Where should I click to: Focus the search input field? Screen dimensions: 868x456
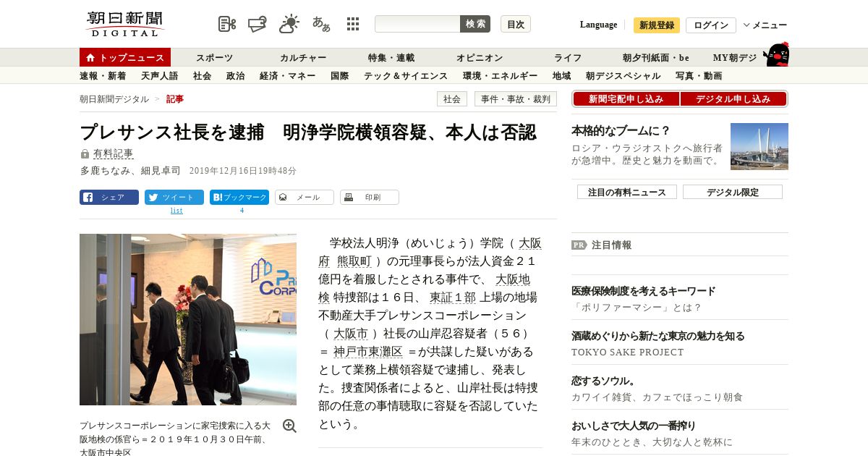point(417,24)
